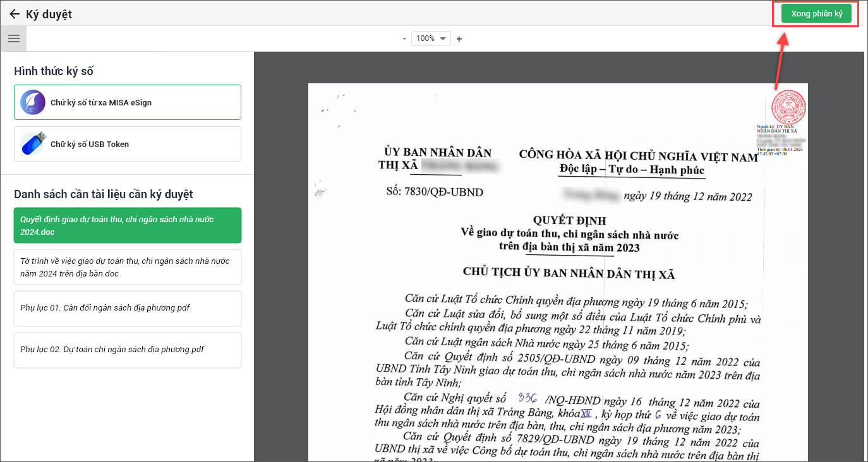Click the Ký duyệt page title
The image size is (868, 462).
point(49,14)
